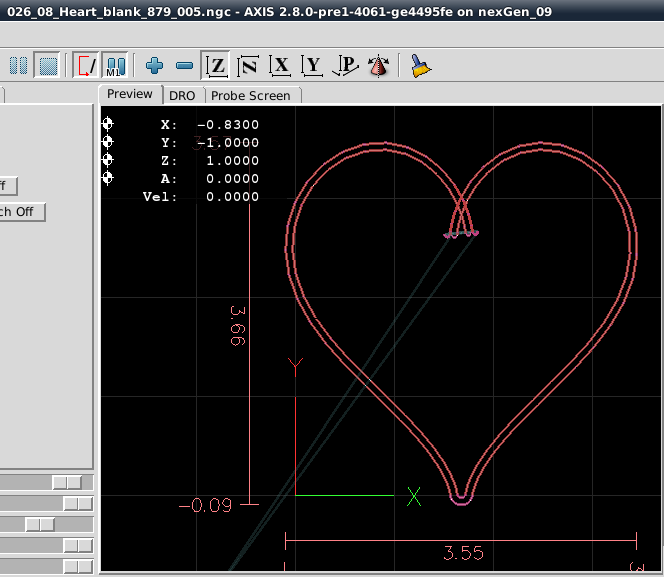
Task: Click the third slider's handle in left panel
Action: coord(40,524)
